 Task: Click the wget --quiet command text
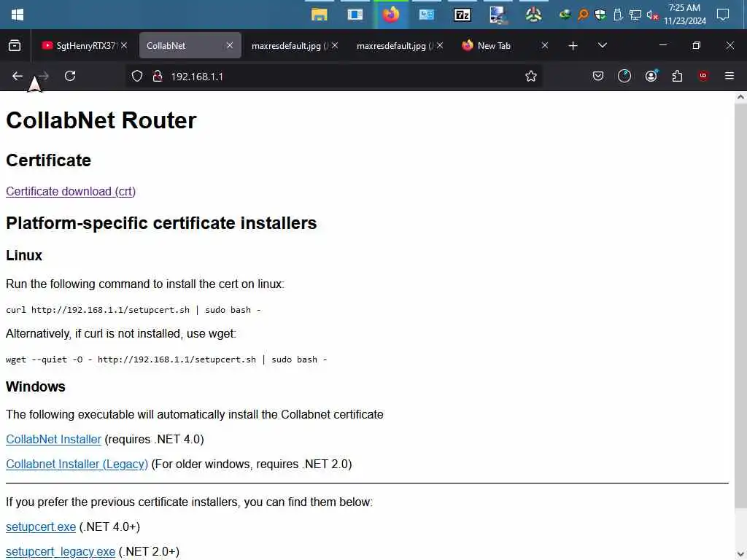click(166, 359)
